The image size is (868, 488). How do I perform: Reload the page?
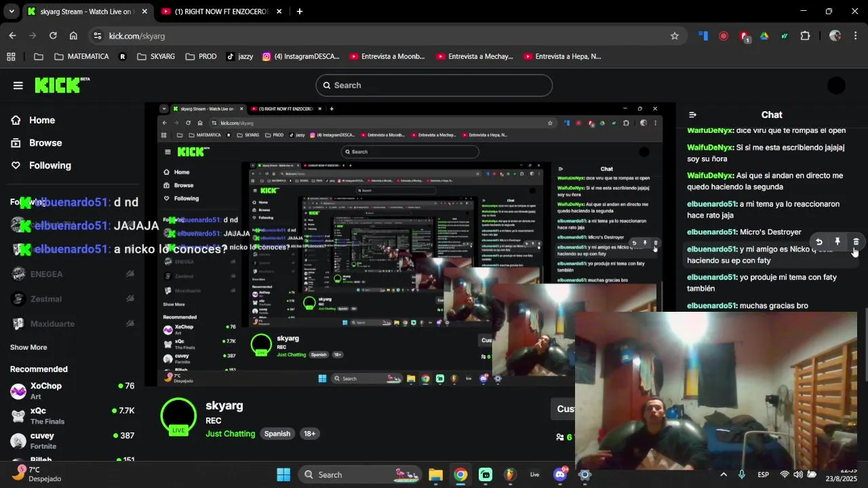point(53,36)
